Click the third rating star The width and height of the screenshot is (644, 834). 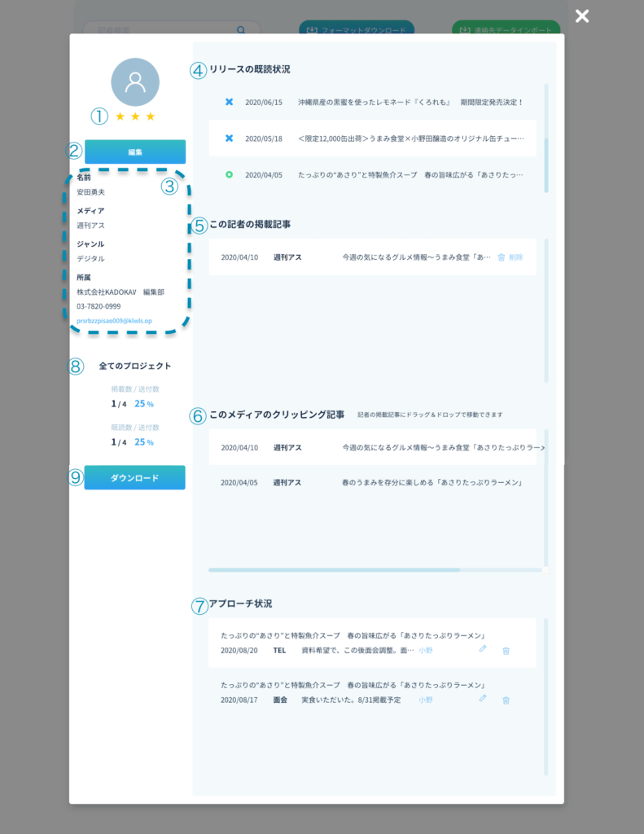click(x=150, y=116)
